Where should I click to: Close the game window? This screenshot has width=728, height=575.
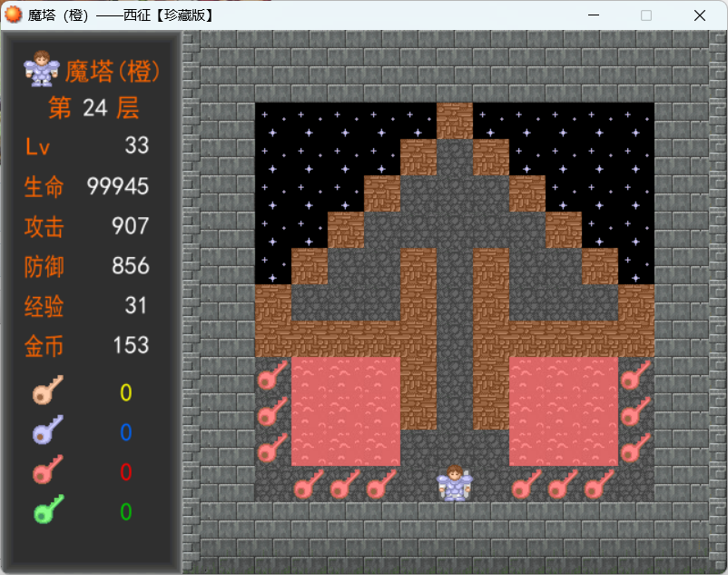click(x=700, y=15)
